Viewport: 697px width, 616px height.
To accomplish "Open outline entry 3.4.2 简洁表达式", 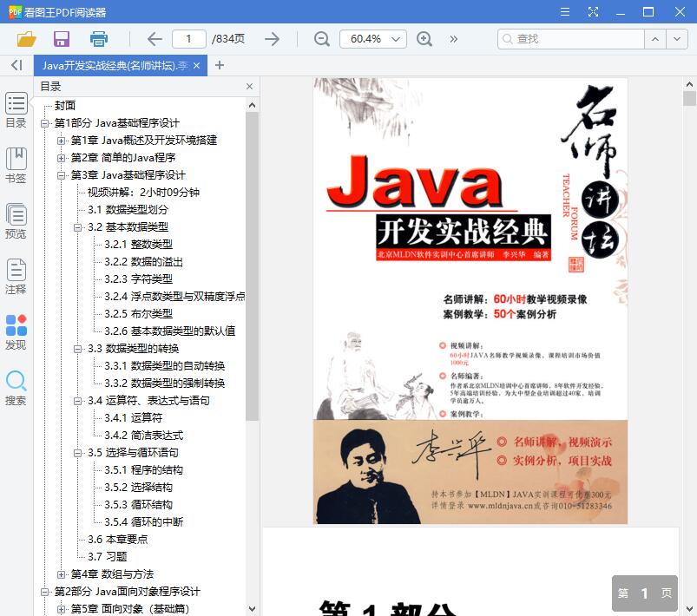I will tap(143, 436).
